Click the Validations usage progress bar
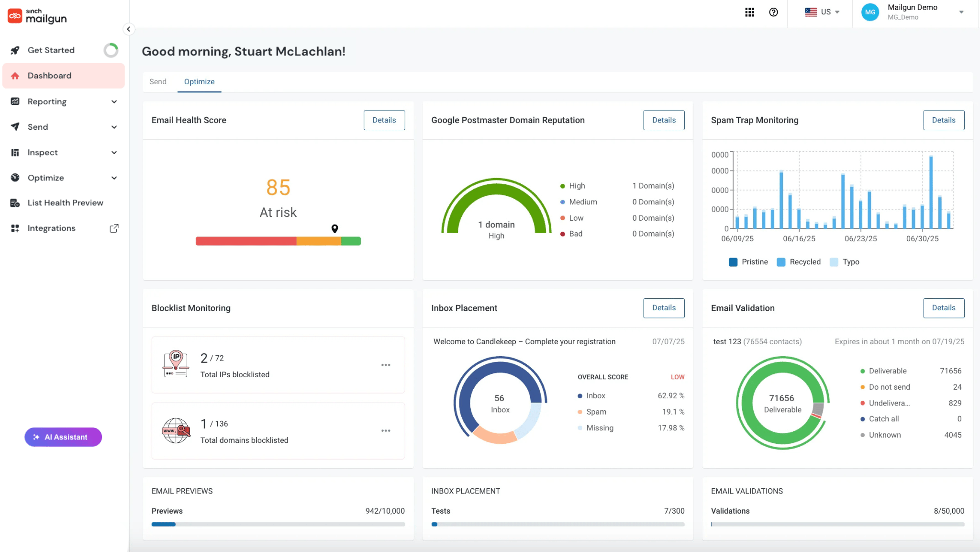This screenshot has height=552, width=980. (x=837, y=524)
